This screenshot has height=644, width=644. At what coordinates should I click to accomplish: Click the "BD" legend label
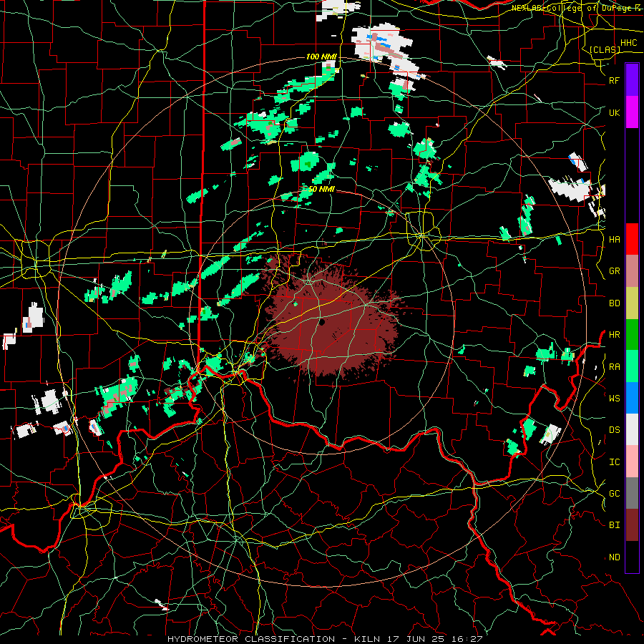[x=614, y=303]
